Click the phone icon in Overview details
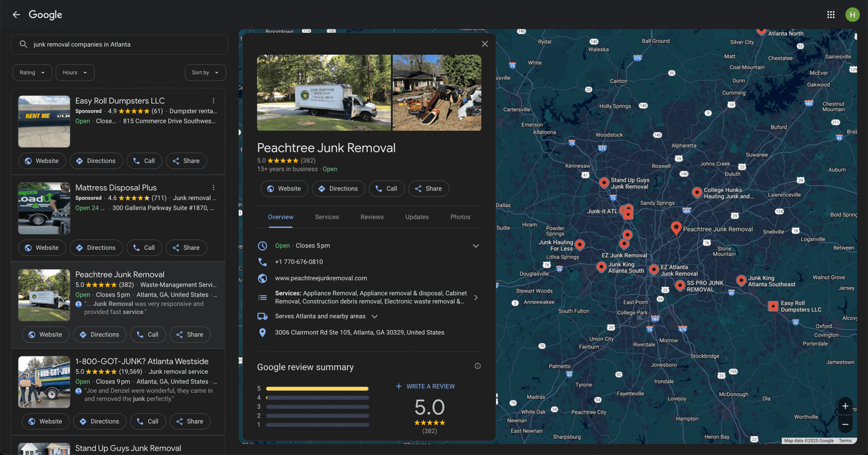Image resolution: width=868 pixels, height=455 pixels. 263,262
